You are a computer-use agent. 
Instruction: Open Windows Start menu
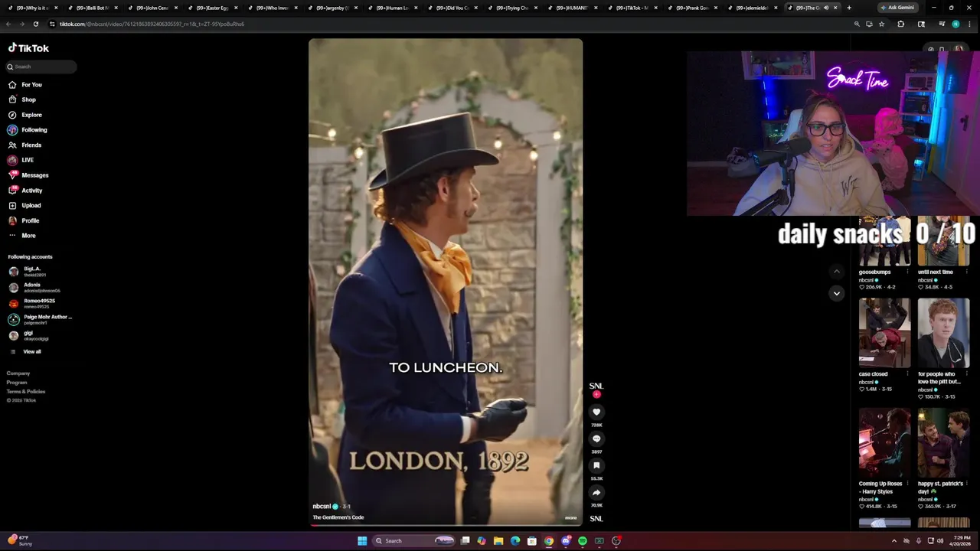[362, 541]
